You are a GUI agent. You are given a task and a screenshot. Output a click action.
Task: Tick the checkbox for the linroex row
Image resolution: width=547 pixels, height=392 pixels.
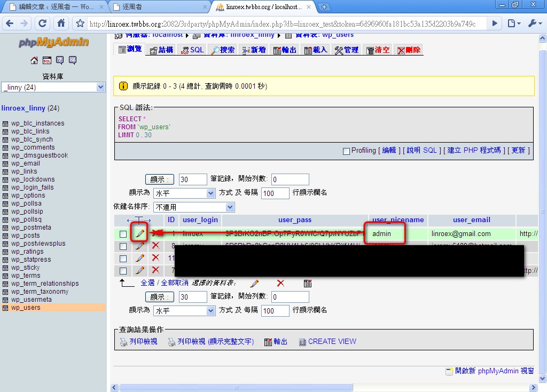click(123, 234)
